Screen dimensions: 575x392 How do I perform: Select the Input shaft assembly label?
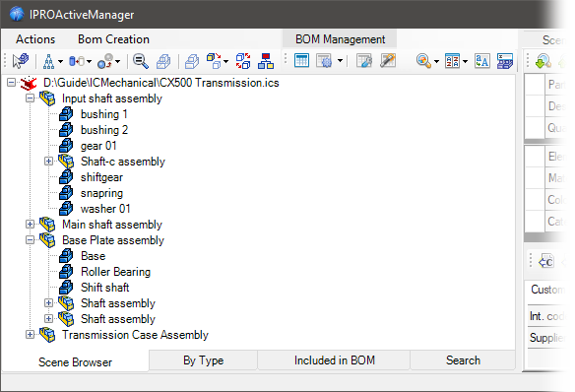(112, 98)
